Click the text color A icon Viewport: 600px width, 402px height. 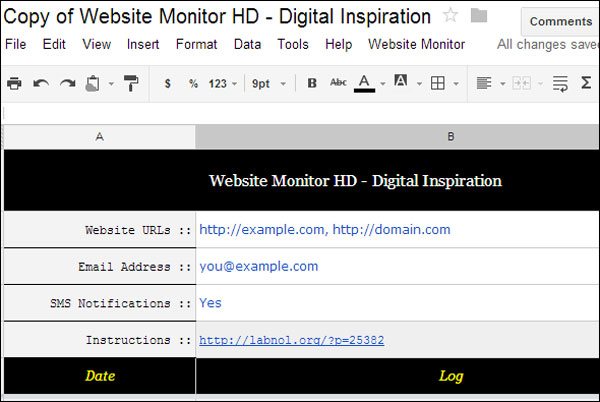[364, 83]
